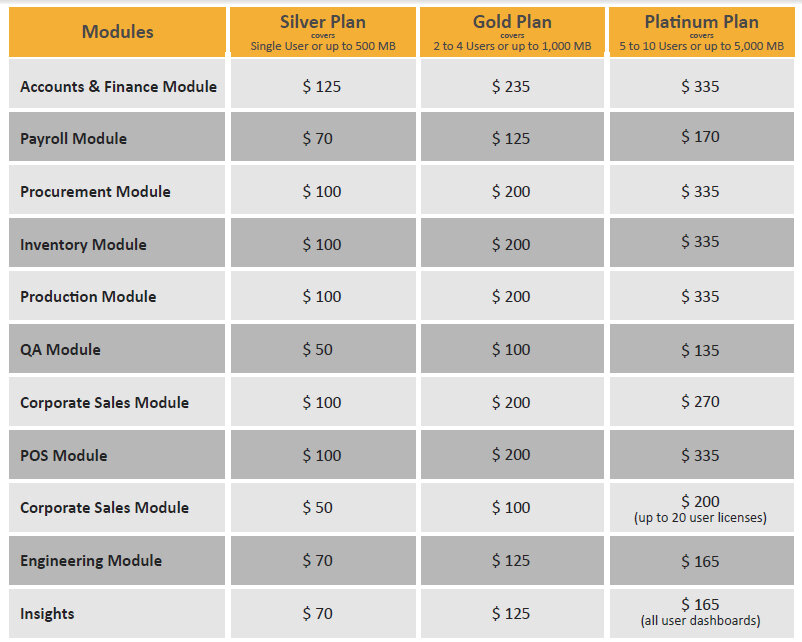Select the $165 price with all user dashboards

pos(700,605)
